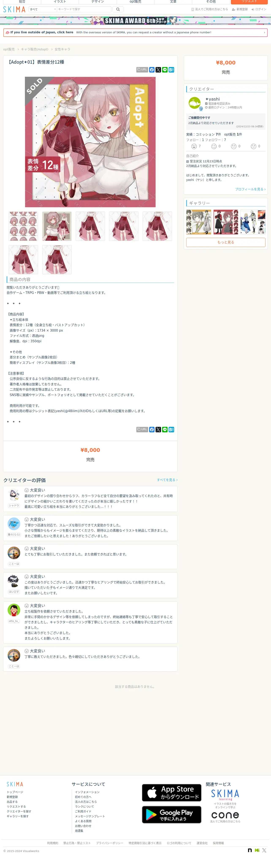Share on Hatena Bookmark from bottom row
This screenshot has width=271, height=868.
(171, 429)
